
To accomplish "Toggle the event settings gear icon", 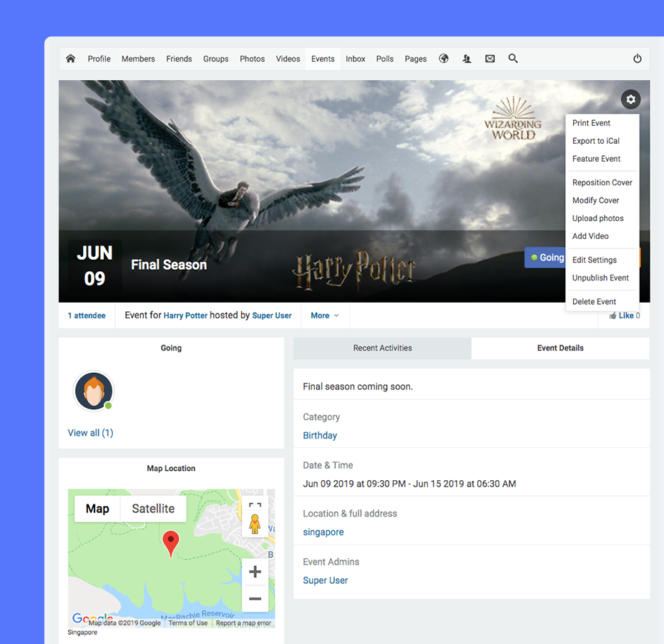I will [630, 99].
